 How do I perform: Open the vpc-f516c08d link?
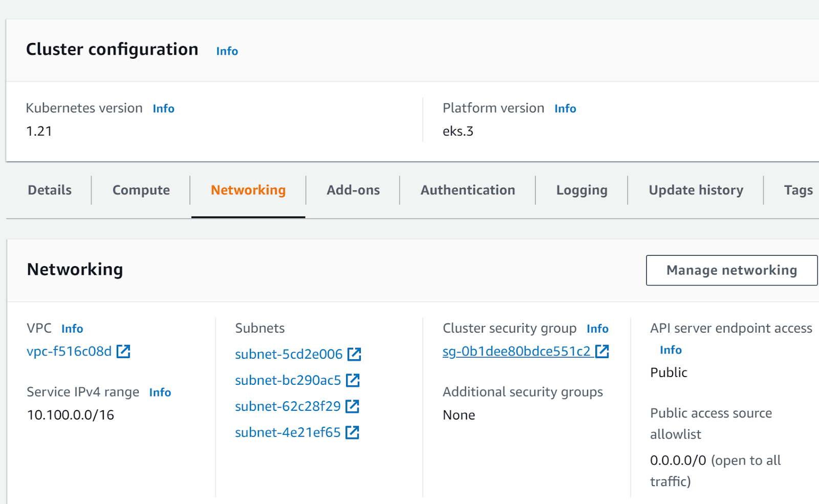pos(69,352)
